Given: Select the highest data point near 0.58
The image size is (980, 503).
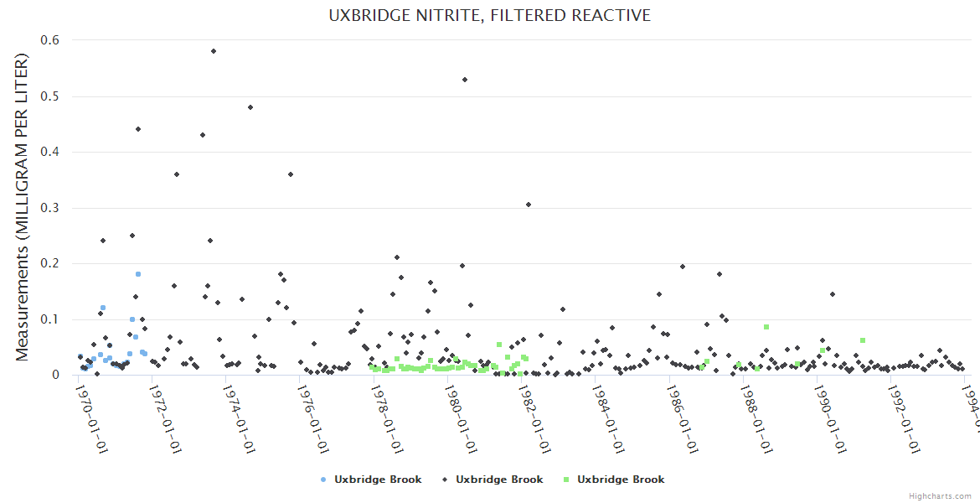Looking at the screenshot, I should tap(214, 51).
